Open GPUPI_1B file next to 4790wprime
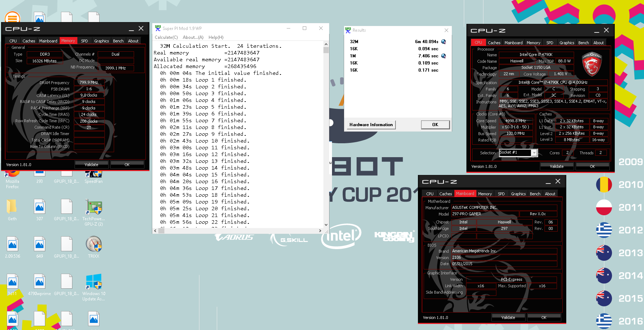This screenshot has width=644, height=330. [67, 285]
